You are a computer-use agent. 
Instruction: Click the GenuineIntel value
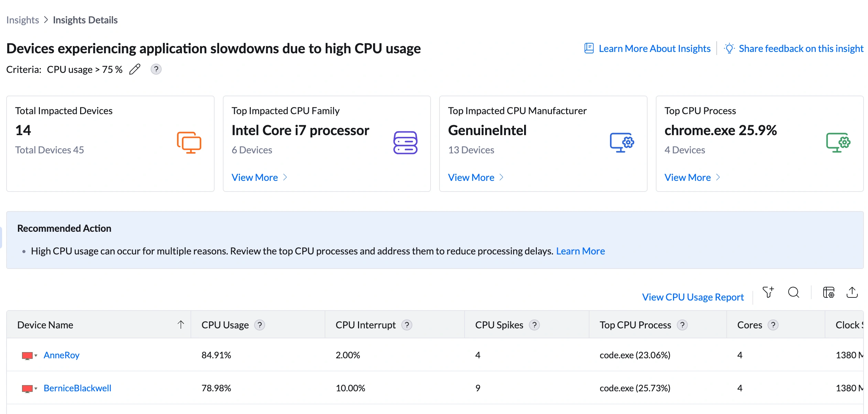[487, 130]
